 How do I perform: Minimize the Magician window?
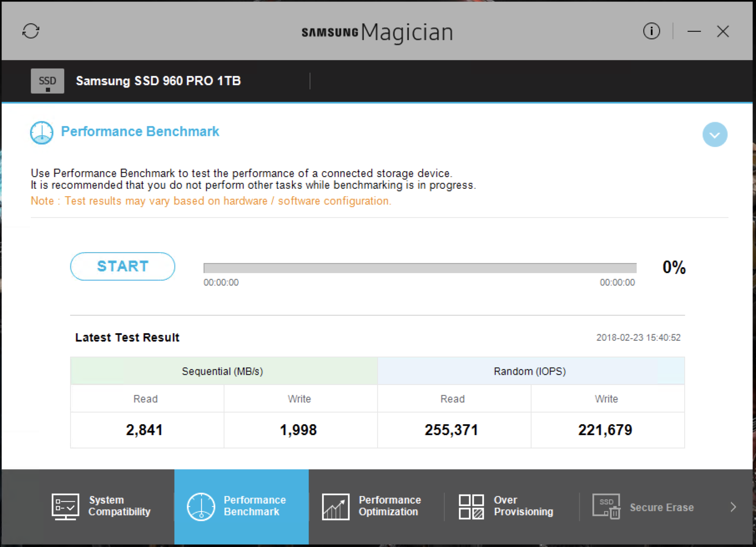pos(694,31)
